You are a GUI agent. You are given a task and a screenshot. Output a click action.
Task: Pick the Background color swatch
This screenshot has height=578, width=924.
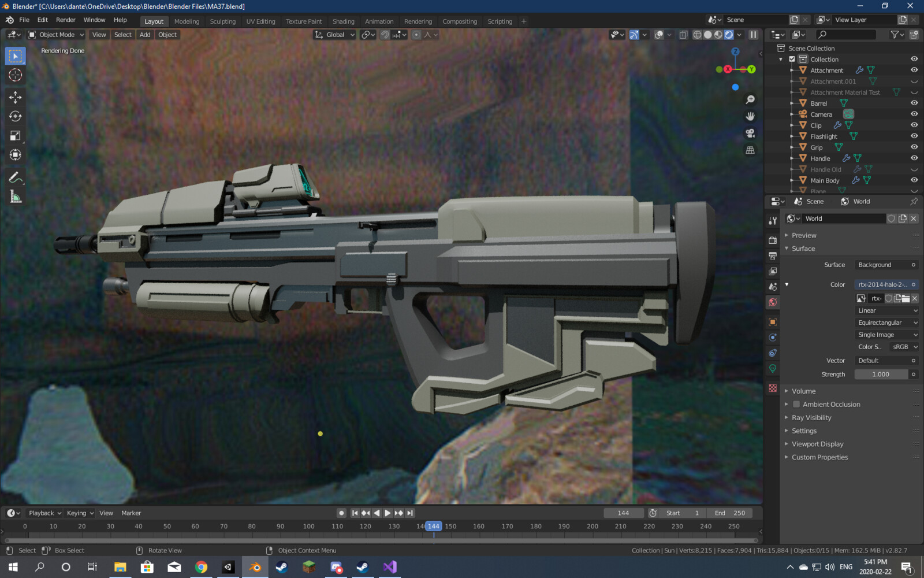point(885,264)
